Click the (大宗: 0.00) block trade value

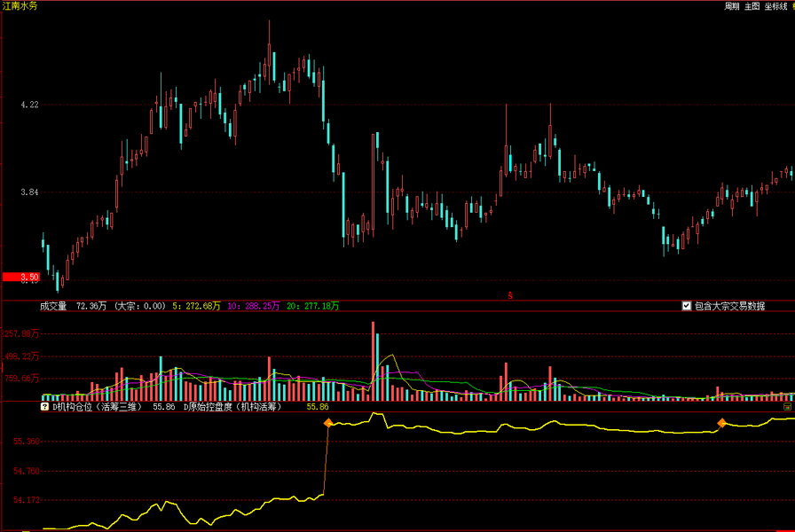[140, 306]
